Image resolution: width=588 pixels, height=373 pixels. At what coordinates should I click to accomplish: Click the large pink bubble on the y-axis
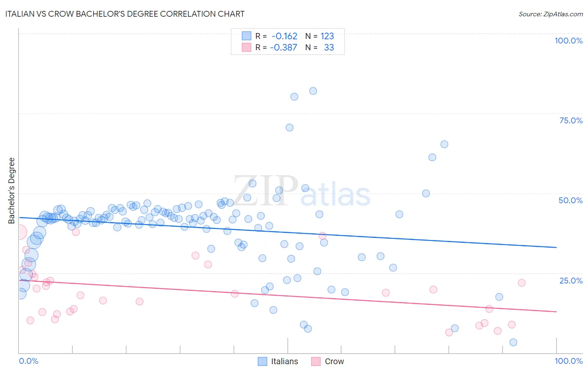(19, 232)
